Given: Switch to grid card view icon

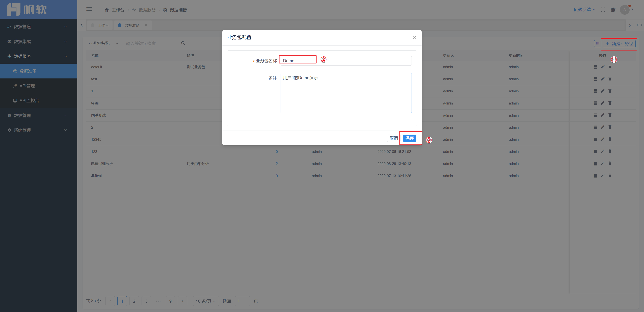Looking at the screenshot, I should (598, 44).
